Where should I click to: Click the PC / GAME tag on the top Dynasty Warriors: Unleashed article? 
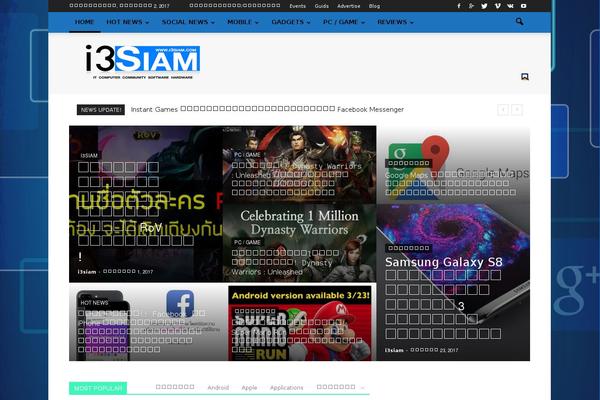tap(247, 155)
